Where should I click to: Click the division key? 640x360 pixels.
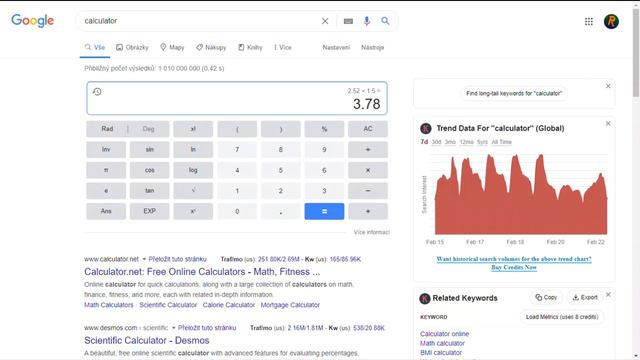point(368,150)
